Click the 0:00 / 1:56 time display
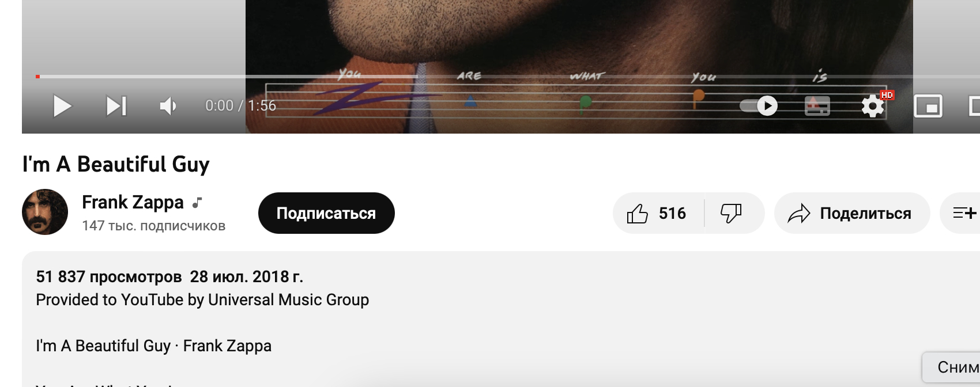 click(x=240, y=106)
